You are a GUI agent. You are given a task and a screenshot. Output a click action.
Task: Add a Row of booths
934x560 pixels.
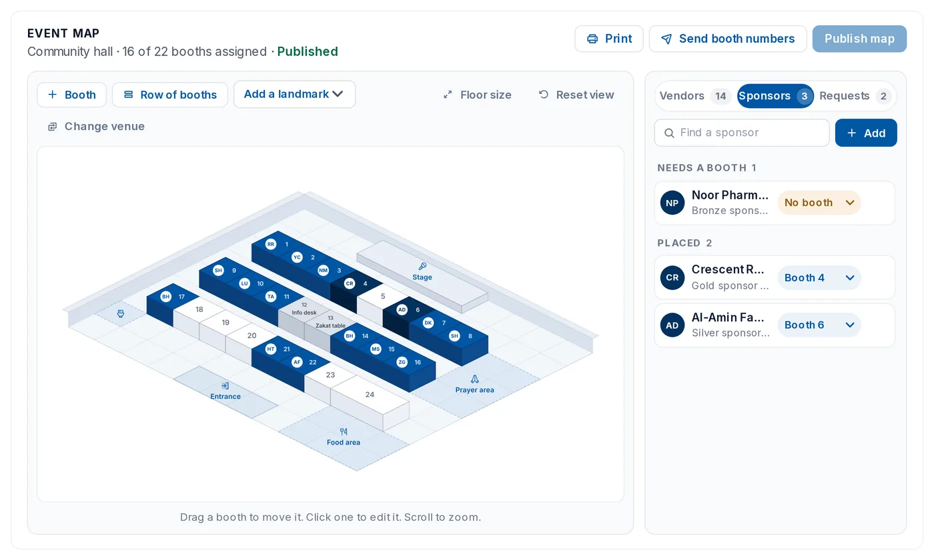click(170, 95)
